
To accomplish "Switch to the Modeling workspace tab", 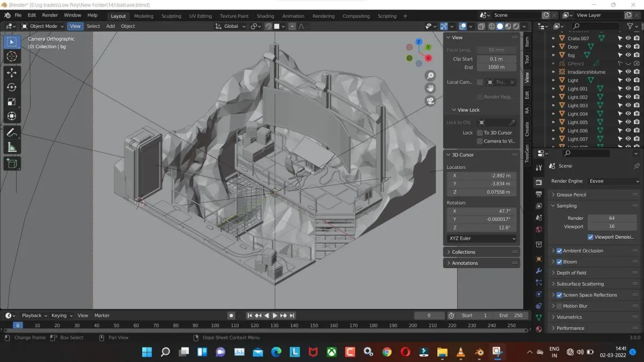I will (x=143, y=16).
